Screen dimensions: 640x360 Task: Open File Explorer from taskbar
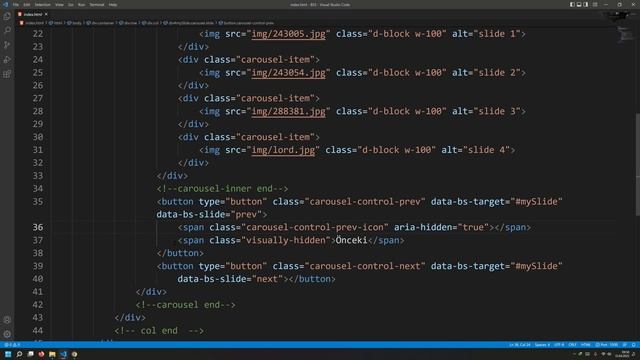pyautogui.click(x=52, y=354)
